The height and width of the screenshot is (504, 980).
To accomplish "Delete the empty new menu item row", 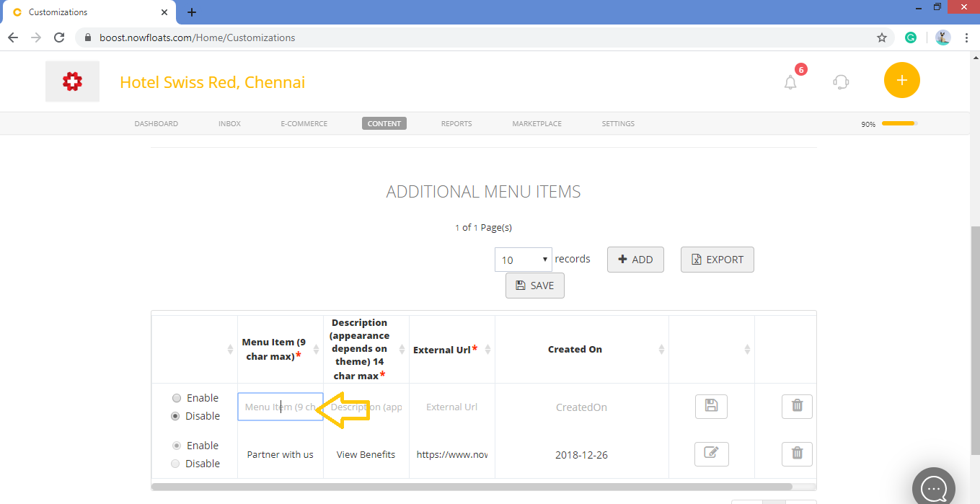I will [x=797, y=407].
